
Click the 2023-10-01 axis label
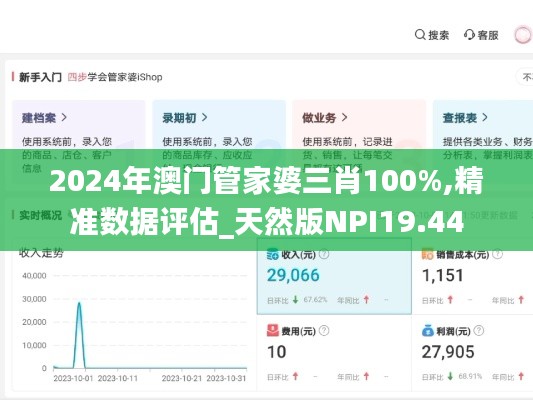(x=73, y=379)
